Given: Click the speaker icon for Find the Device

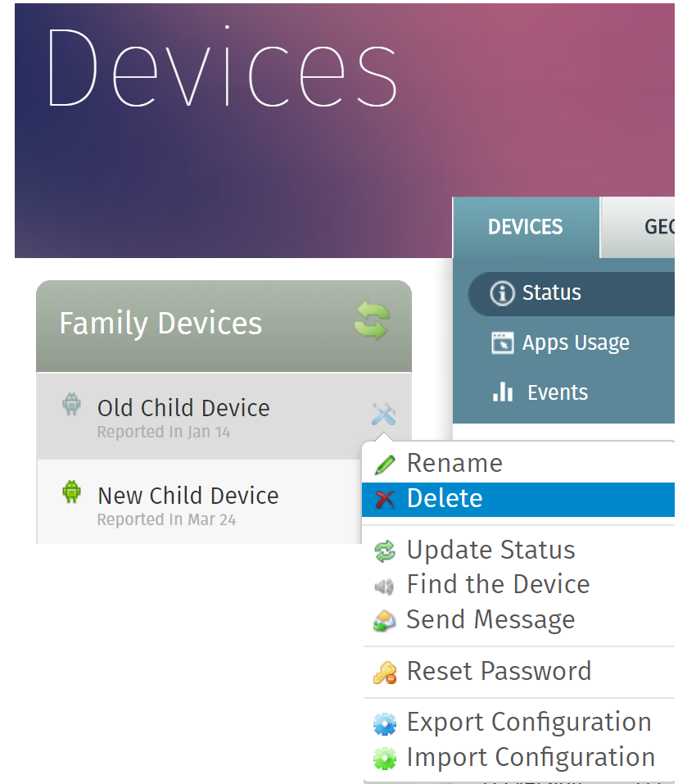Looking at the screenshot, I should [384, 586].
